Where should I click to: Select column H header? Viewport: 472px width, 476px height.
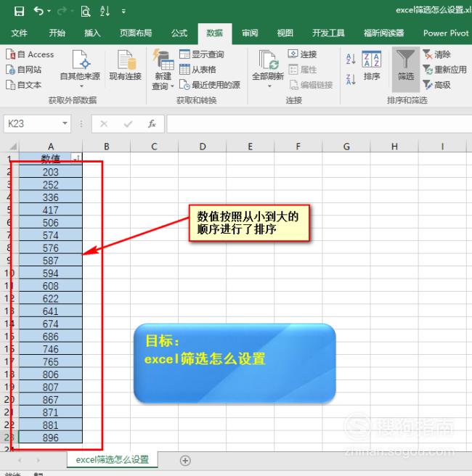pyautogui.click(x=394, y=147)
